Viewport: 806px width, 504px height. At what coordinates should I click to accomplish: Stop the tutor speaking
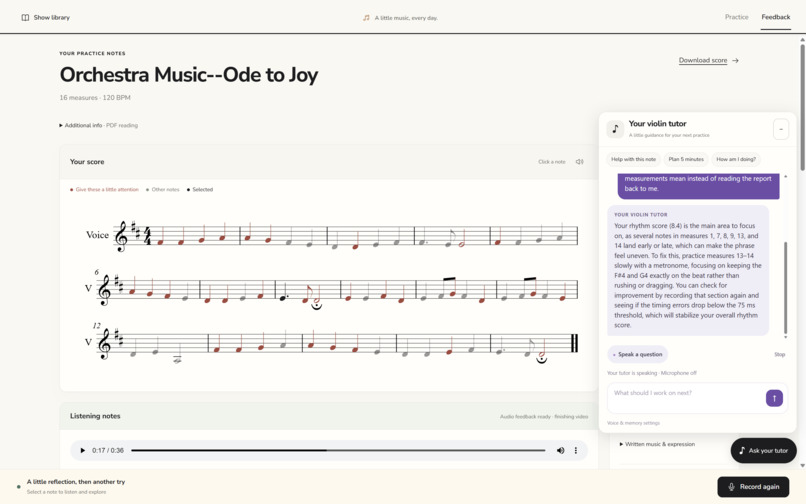[779, 354]
